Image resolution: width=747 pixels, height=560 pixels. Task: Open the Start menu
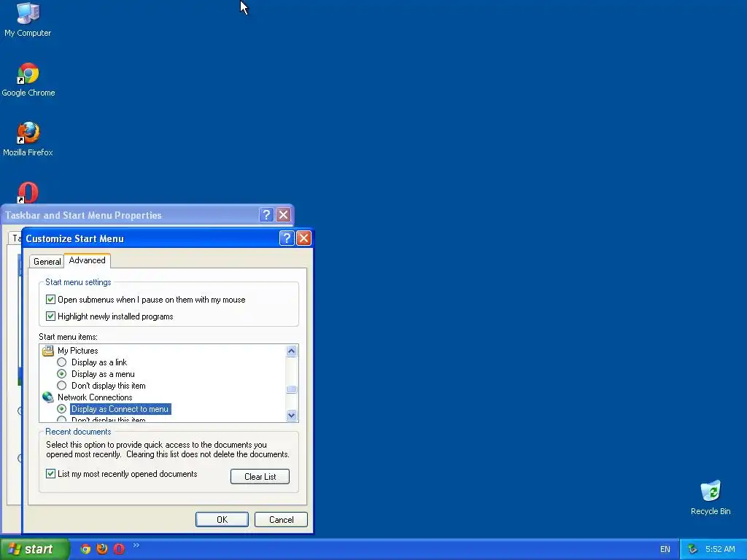coord(34,549)
